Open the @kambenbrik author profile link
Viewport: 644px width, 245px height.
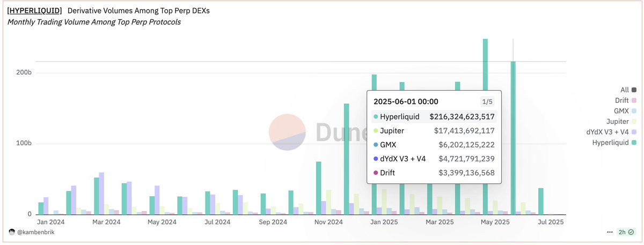pyautogui.click(x=35, y=232)
